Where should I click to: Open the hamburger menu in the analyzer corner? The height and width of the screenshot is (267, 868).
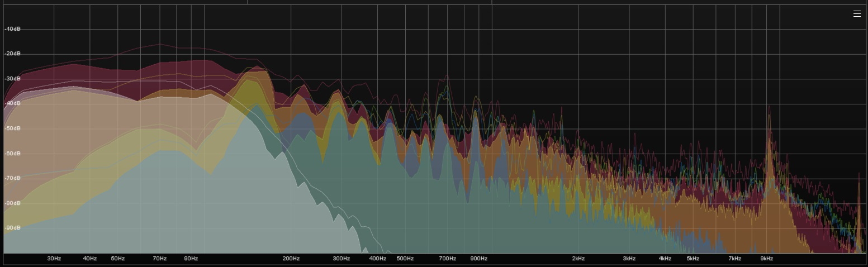point(857,14)
